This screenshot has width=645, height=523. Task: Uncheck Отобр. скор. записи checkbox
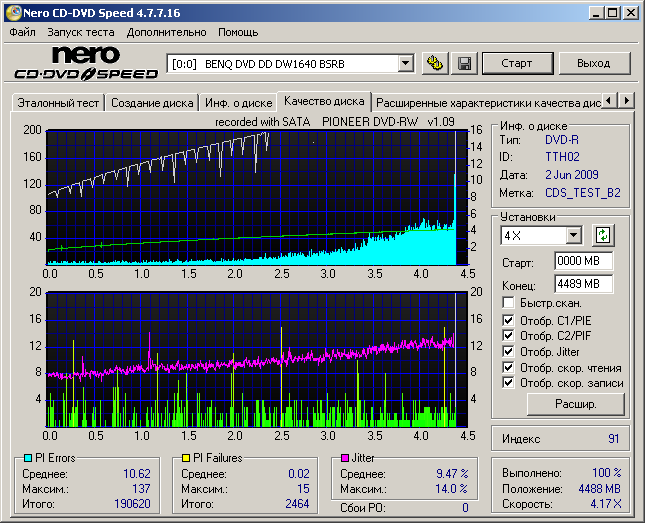coord(509,383)
